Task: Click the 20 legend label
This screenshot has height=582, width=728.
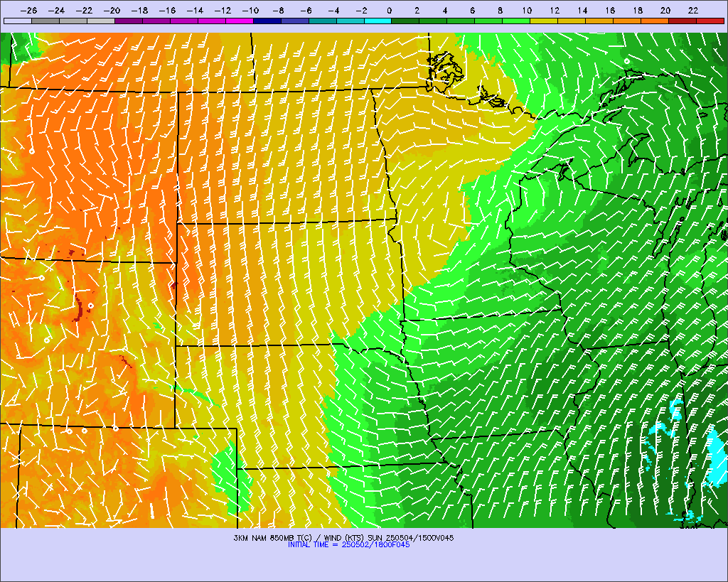Action: click(x=665, y=11)
